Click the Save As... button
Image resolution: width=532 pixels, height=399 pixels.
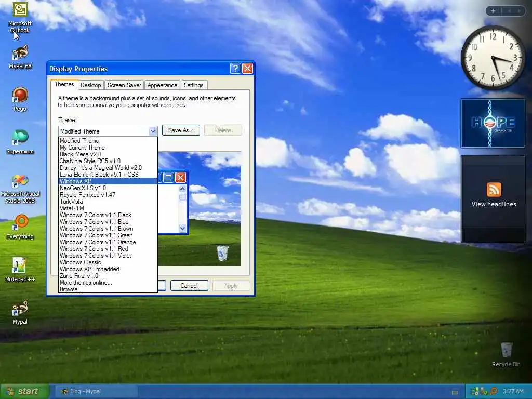click(181, 130)
